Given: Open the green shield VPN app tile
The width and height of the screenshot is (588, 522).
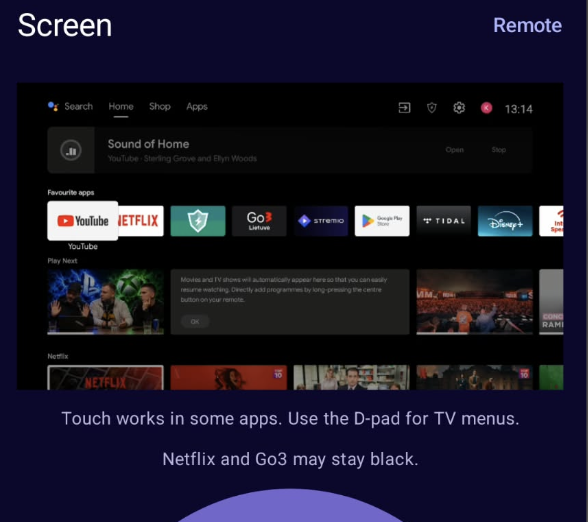Looking at the screenshot, I should coord(198,220).
